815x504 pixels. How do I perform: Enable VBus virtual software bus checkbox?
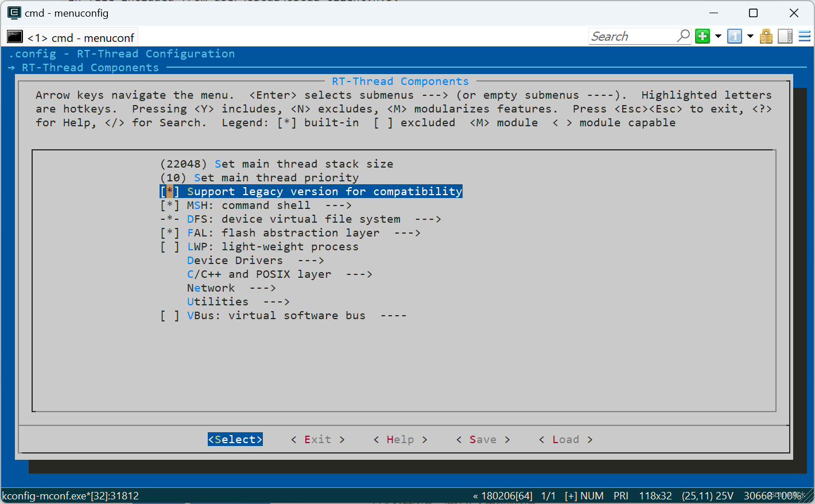[170, 315]
